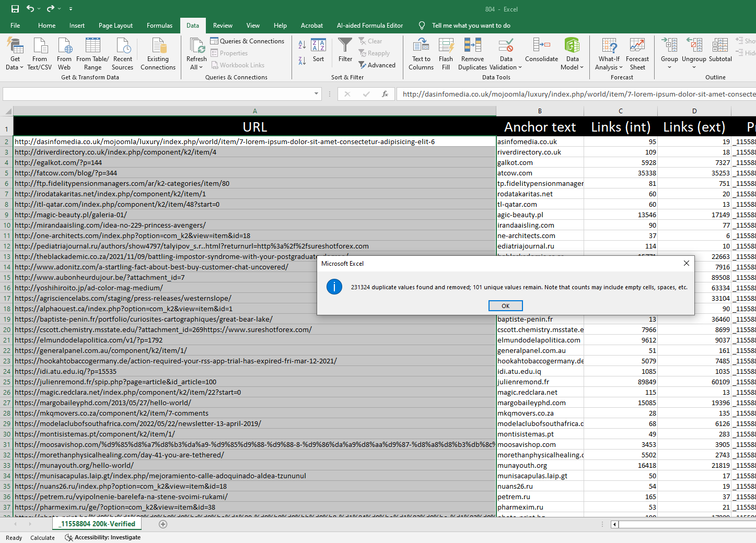
Task: Add a new sheet with plus button
Action: coord(163,524)
